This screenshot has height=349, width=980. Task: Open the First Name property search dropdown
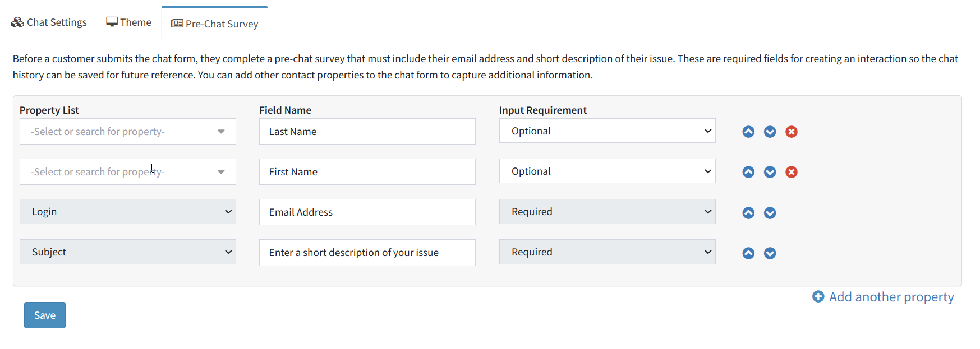point(128,172)
